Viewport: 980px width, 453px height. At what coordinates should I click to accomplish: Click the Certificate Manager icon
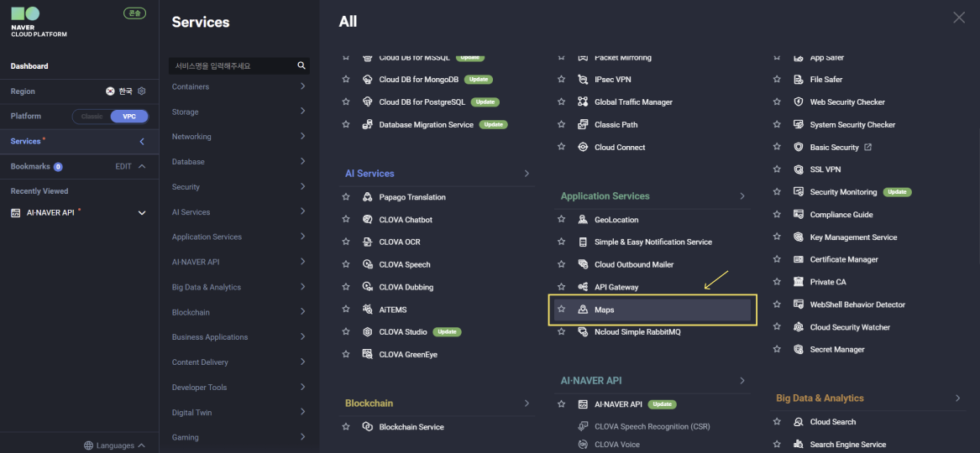[798, 259]
